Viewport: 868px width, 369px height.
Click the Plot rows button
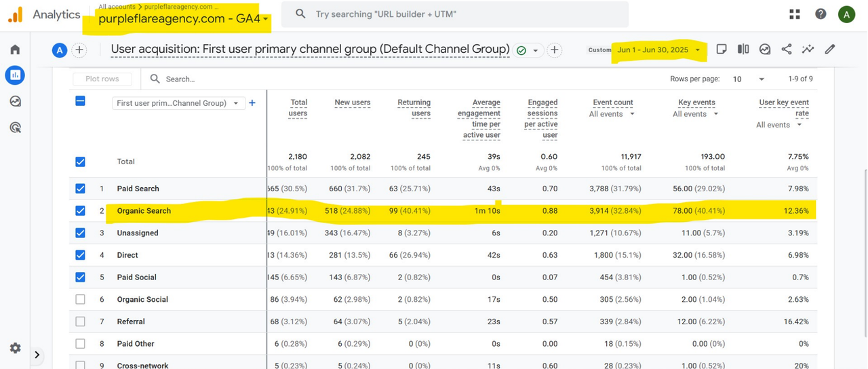pos(102,79)
